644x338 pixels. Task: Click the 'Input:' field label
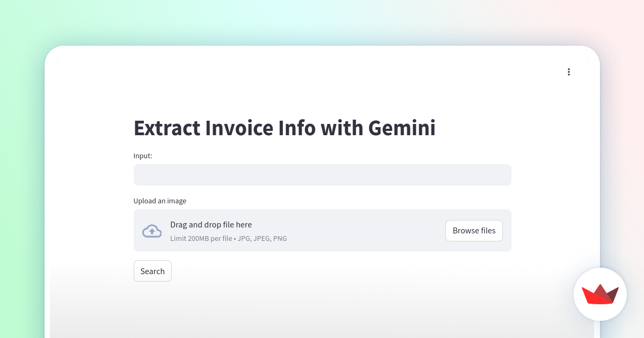click(142, 156)
